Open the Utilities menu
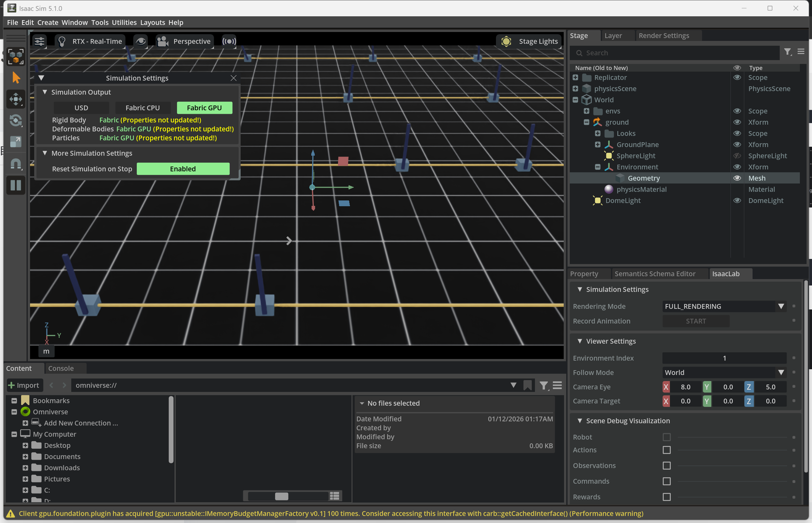 124,22
